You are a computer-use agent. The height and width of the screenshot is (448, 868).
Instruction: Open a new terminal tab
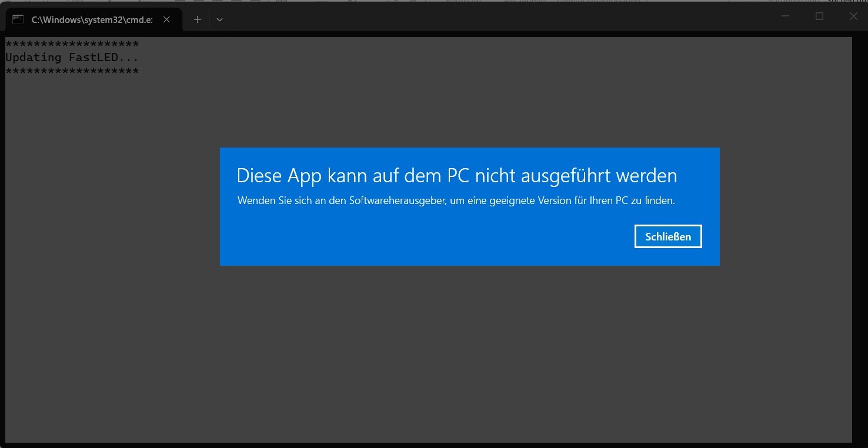tap(198, 19)
